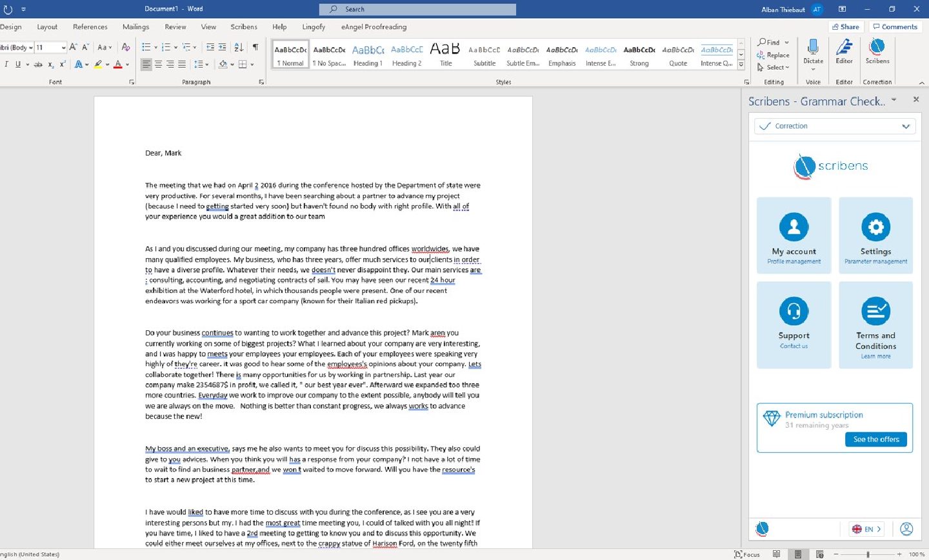Open borders dropdown arrow
The width and height of the screenshot is (929, 560).
(252, 64)
